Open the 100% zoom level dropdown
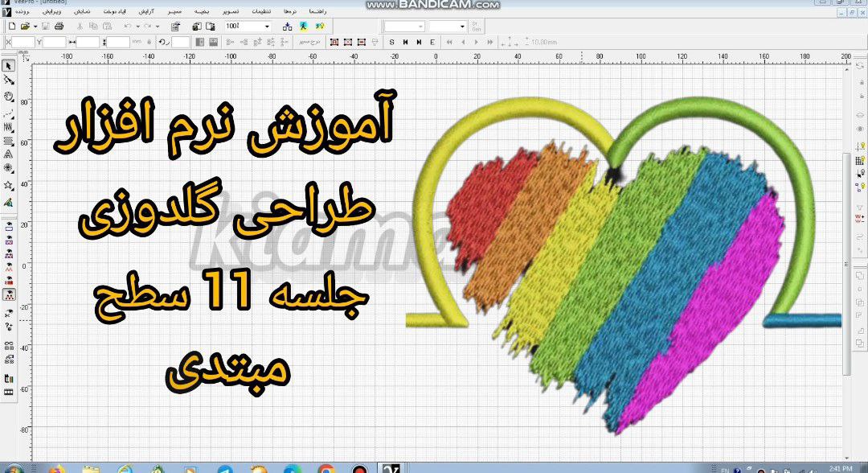The image size is (868, 473). (268, 27)
